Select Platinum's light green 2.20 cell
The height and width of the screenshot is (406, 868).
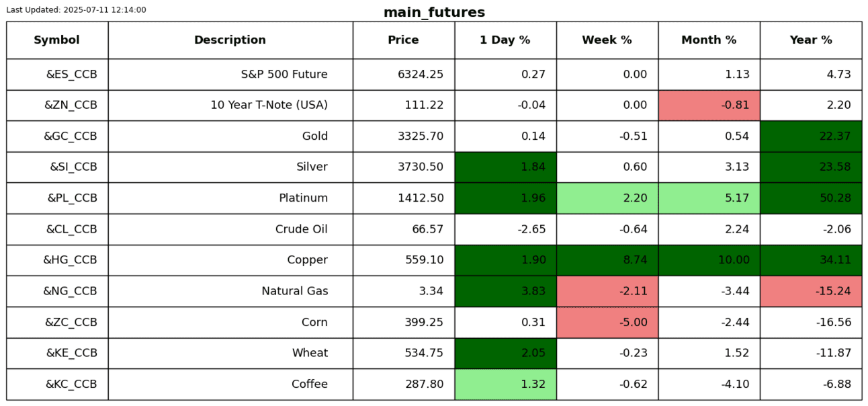pos(607,198)
